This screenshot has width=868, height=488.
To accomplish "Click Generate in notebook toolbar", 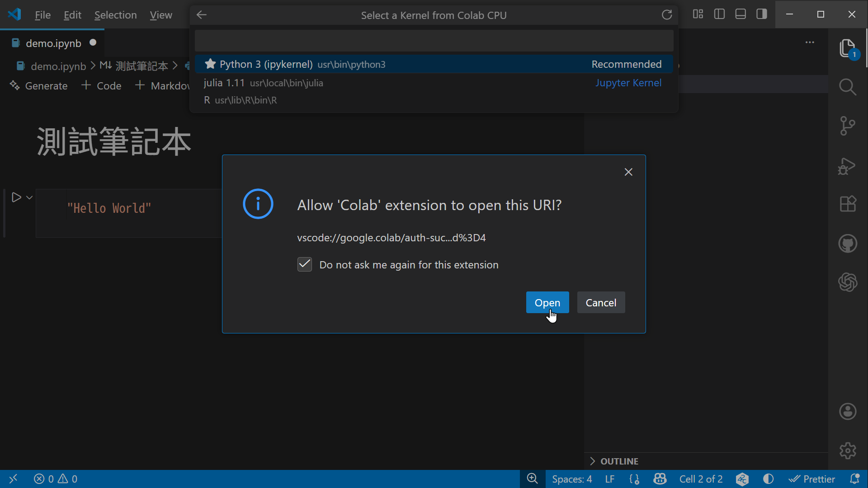I will [39, 85].
